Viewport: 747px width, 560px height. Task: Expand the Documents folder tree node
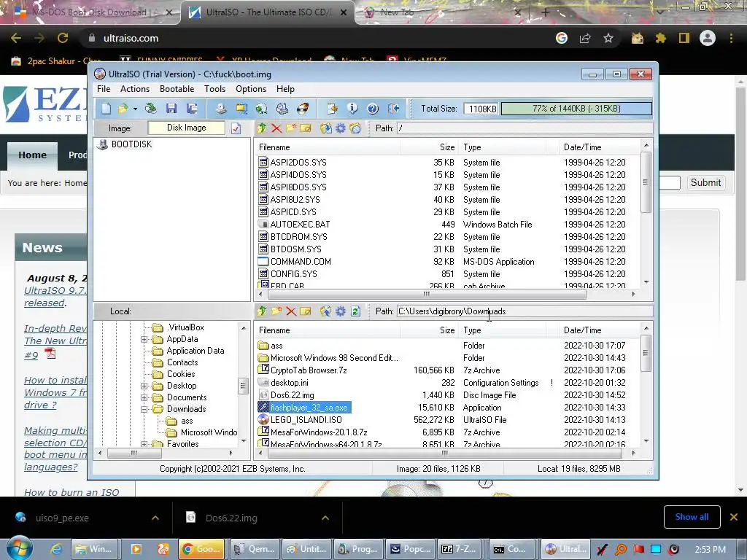pos(144,397)
